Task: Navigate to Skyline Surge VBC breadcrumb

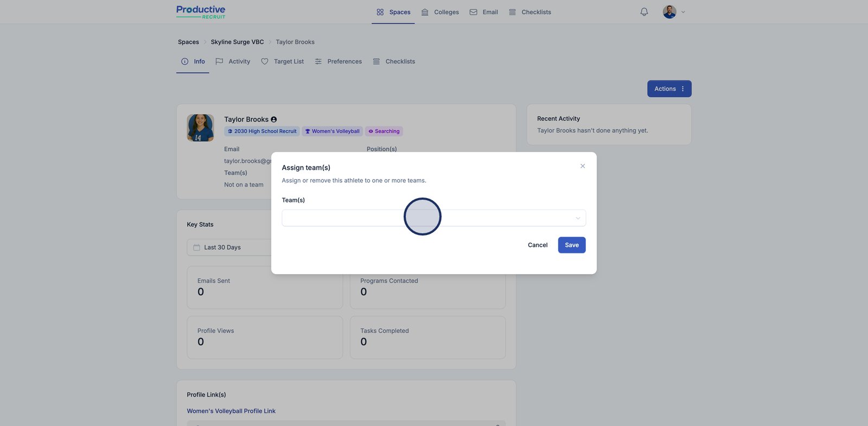Action: [x=237, y=42]
